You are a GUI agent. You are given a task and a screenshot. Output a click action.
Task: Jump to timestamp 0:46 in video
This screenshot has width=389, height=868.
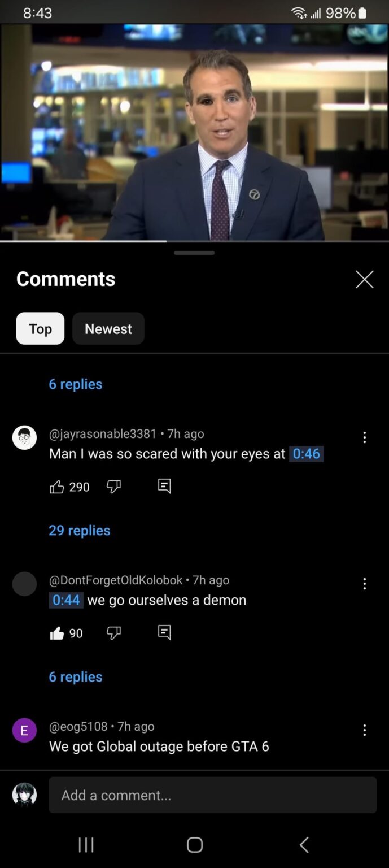307,454
